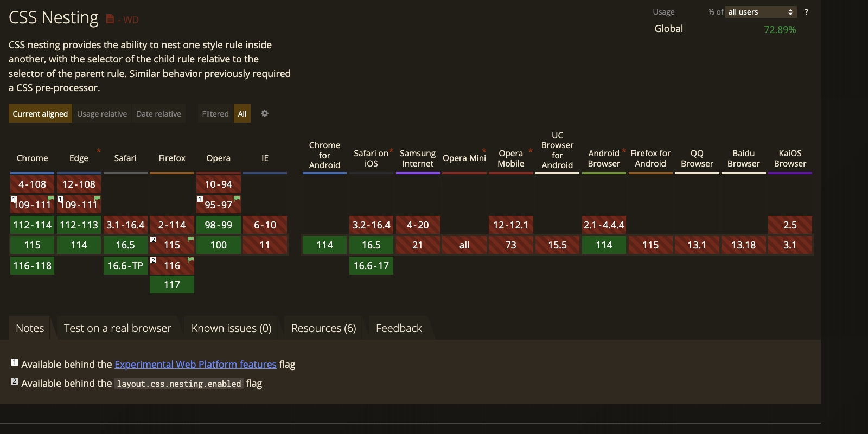Select Safari version cell 3.1-16.4
Image resolution: width=868 pixels, height=434 pixels.
point(125,225)
